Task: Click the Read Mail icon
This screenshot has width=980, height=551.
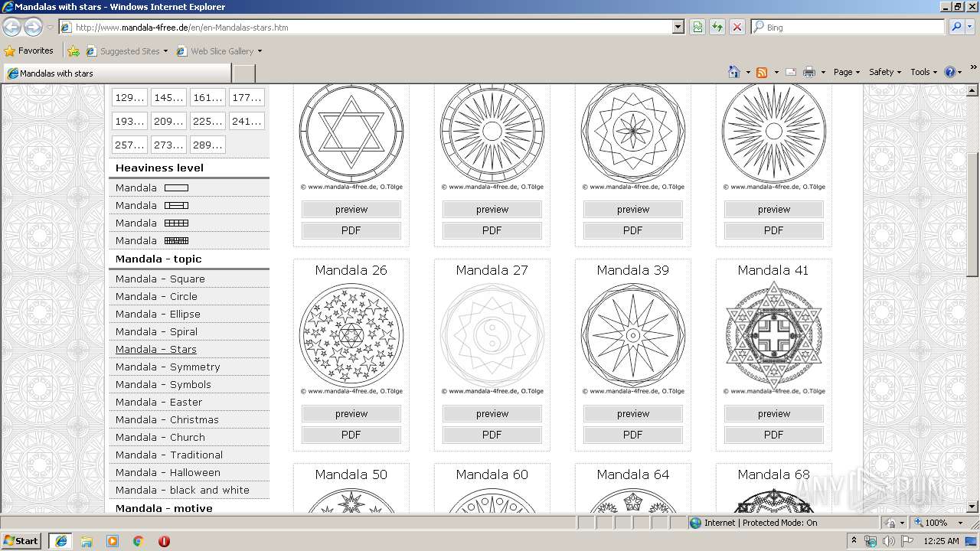Action: pos(791,72)
